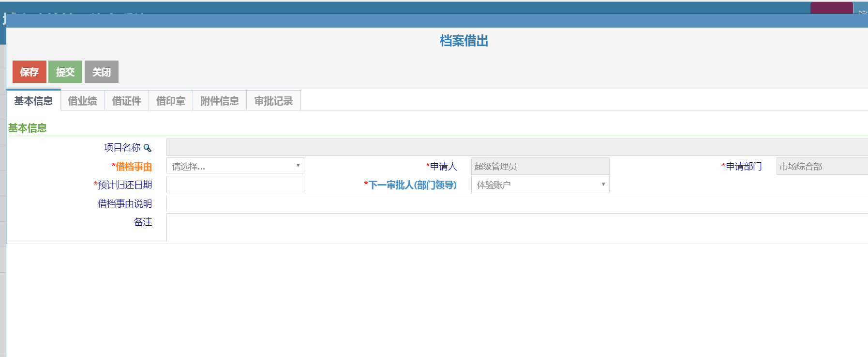Click the 备注 textarea
The width and height of the screenshot is (868, 357).
(x=517, y=228)
